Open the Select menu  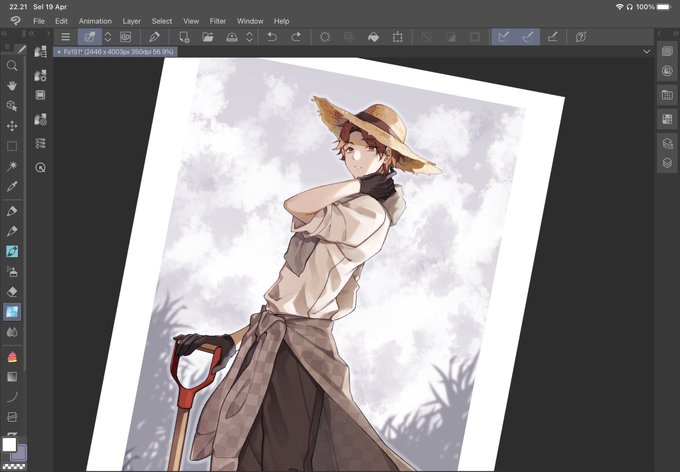click(162, 21)
